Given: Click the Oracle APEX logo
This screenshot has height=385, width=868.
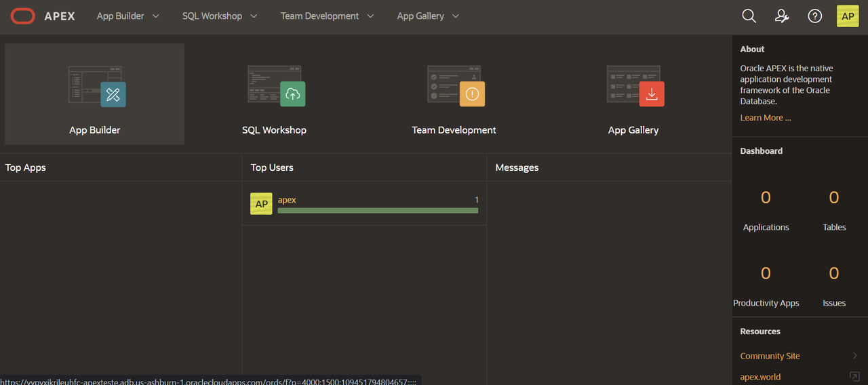Looking at the screenshot, I should 22,16.
